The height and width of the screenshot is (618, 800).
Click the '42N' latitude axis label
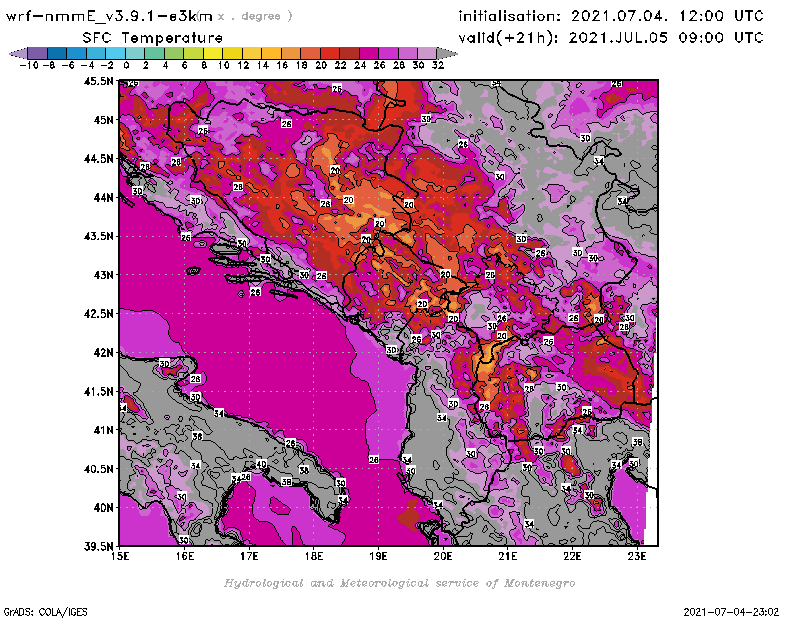click(x=103, y=352)
